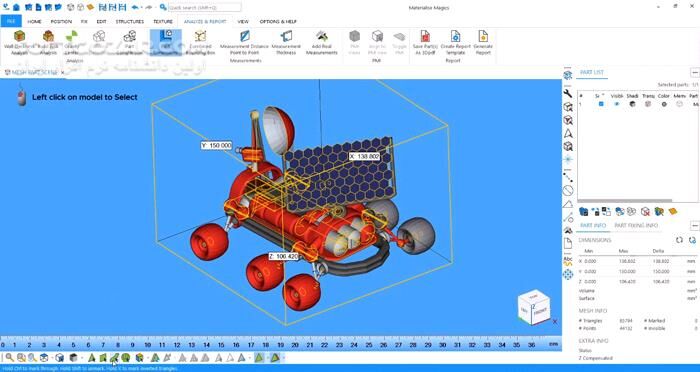Screen dimensions: 700x372
Task: Click the Z: 106.420 dimension label
Action: (x=283, y=256)
